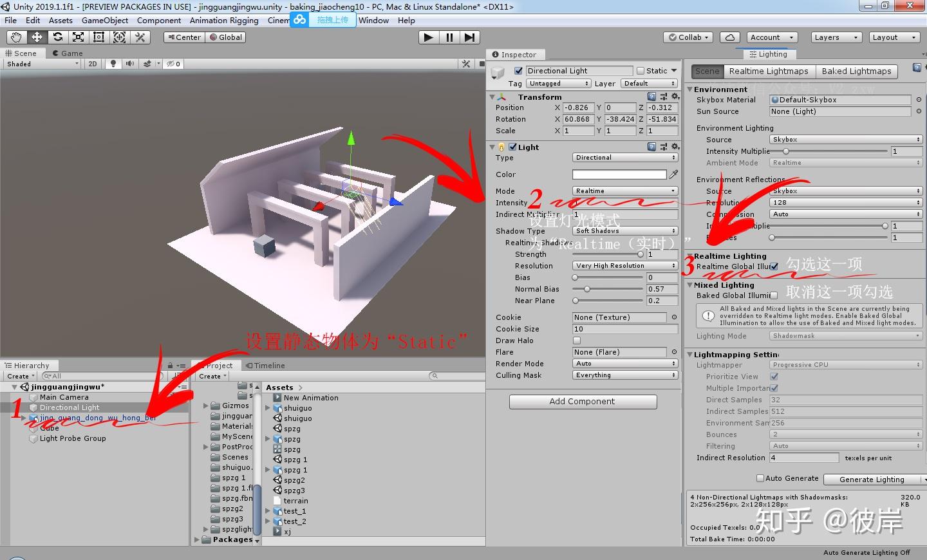Open Light component help icon
Screen dimensions: 927x560
(x=652, y=147)
